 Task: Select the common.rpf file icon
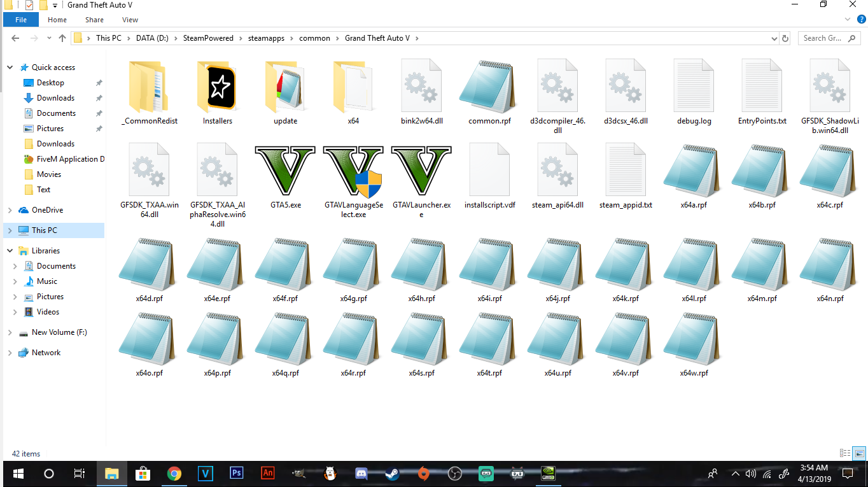pyautogui.click(x=489, y=86)
